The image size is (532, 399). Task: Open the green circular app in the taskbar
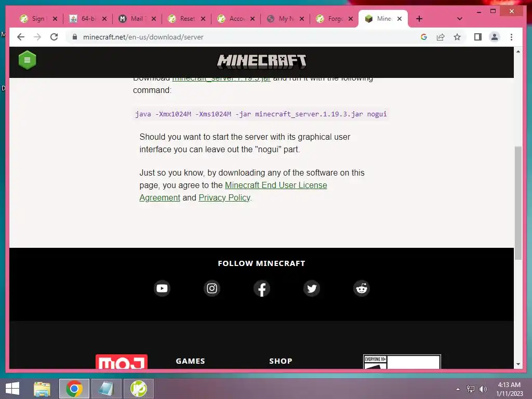[138, 389]
